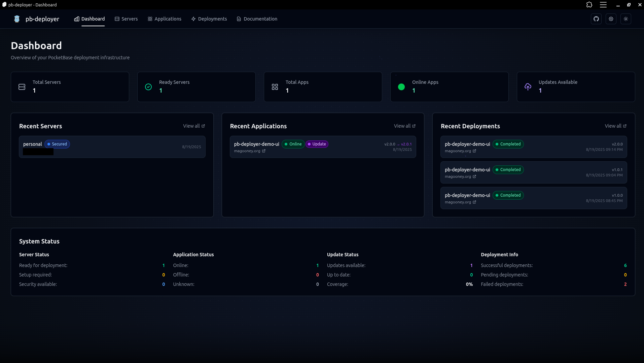The image size is (644, 363).
Task: Click the Updates Available card
Action: pyautogui.click(x=576, y=87)
